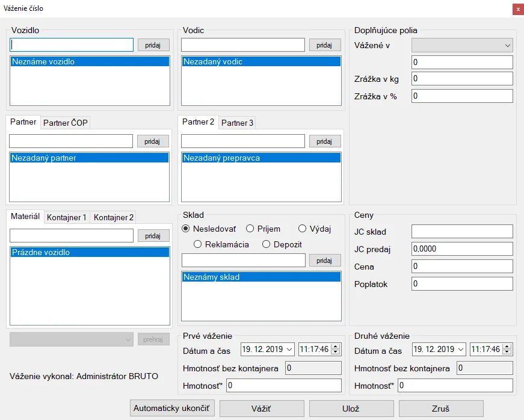Open Prvé váženie date picker dropdown
The height and width of the screenshot is (420, 524).
(x=289, y=350)
